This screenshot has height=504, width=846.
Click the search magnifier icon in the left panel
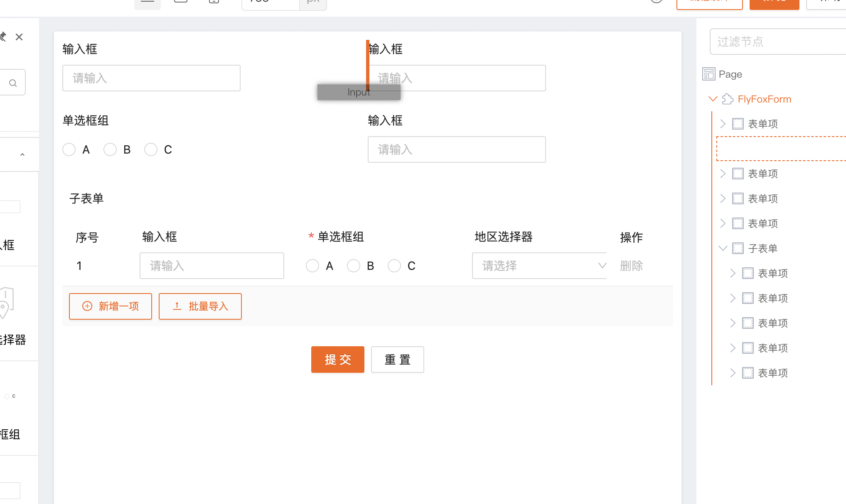(13, 83)
